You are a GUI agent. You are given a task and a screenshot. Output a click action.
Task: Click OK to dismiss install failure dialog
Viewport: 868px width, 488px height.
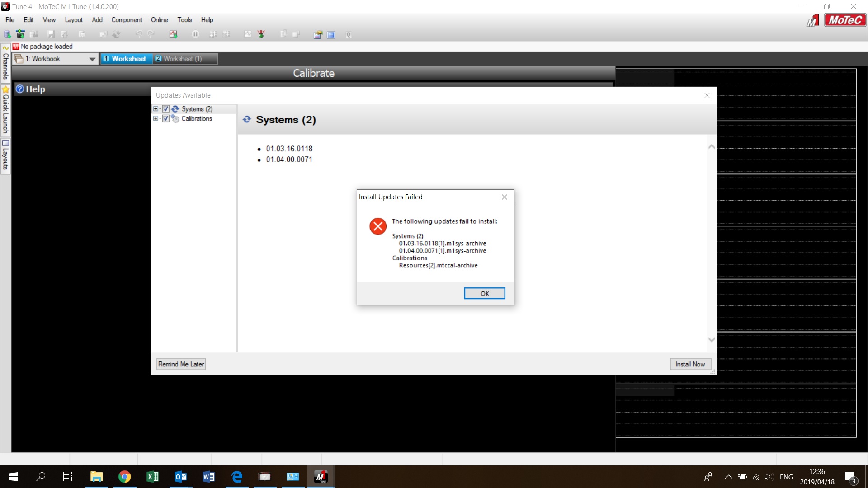(x=485, y=293)
